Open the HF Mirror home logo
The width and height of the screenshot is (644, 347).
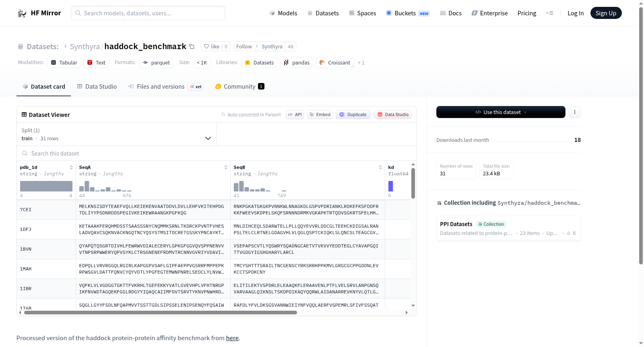pos(39,13)
